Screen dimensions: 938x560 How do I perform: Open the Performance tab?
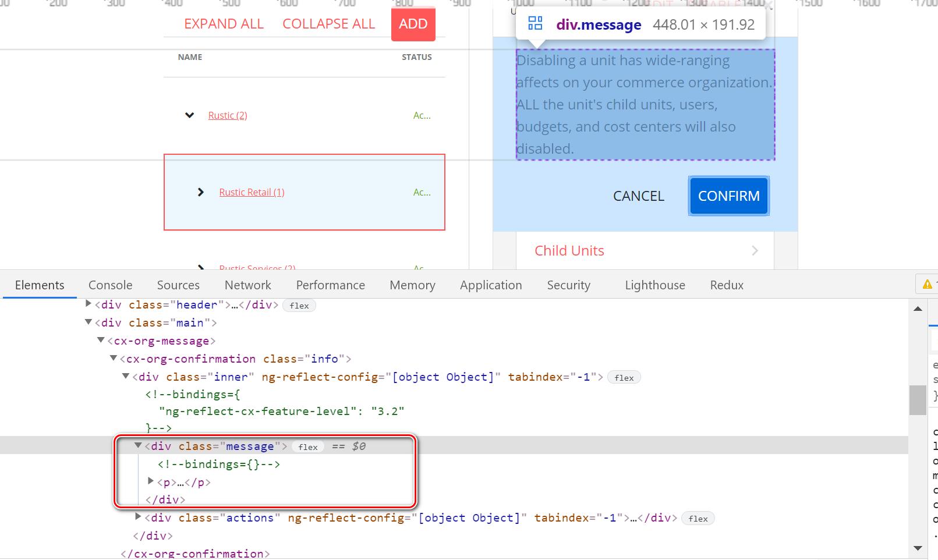(x=330, y=285)
